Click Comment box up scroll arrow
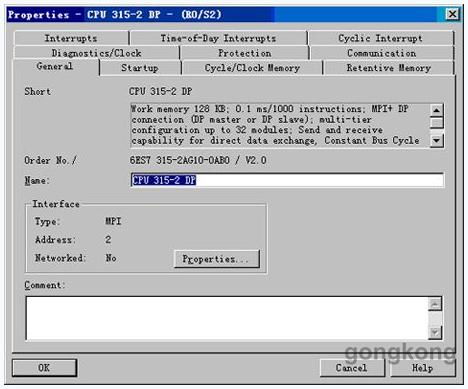Screen dimensions: 468x389 tap(435, 304)
